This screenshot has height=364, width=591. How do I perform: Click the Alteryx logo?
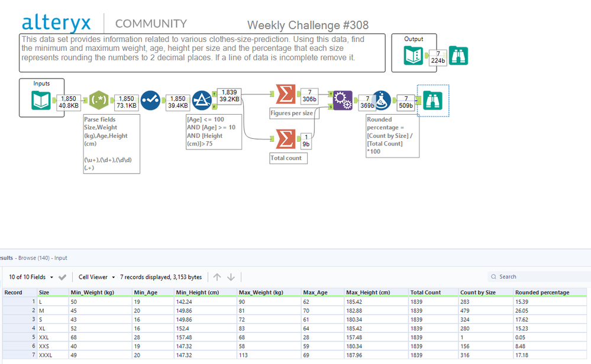(56, 22)
